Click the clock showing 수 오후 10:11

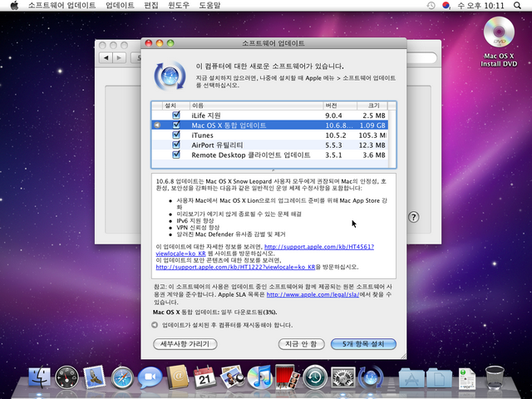(480, 6)
